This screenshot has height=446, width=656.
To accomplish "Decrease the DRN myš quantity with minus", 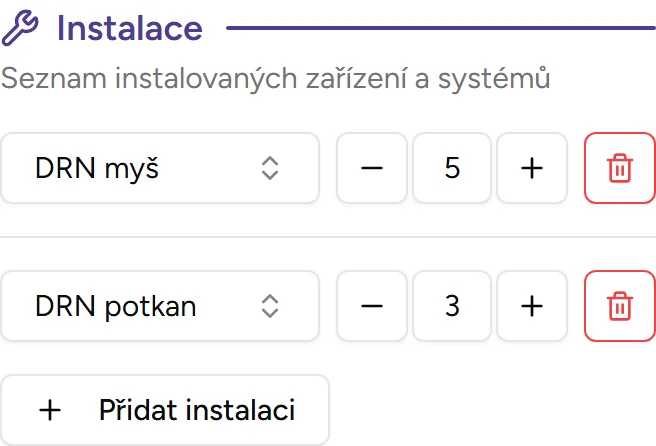I will coord(372,168).
